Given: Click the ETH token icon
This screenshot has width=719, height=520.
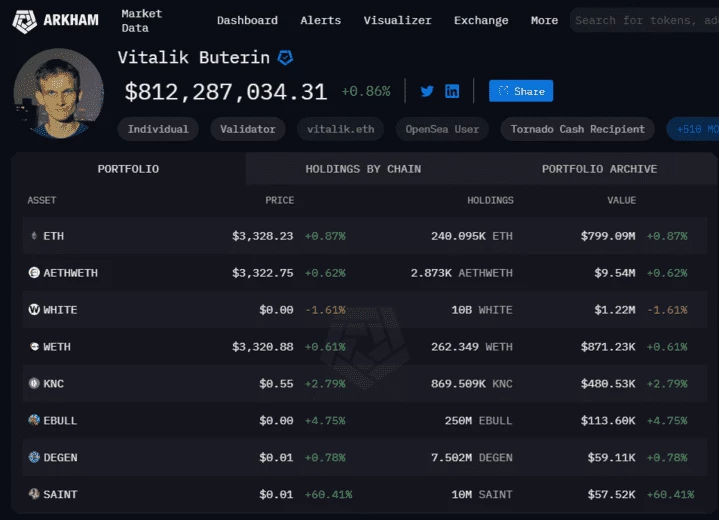Looking at the screenshot, I should pos(34,236).
